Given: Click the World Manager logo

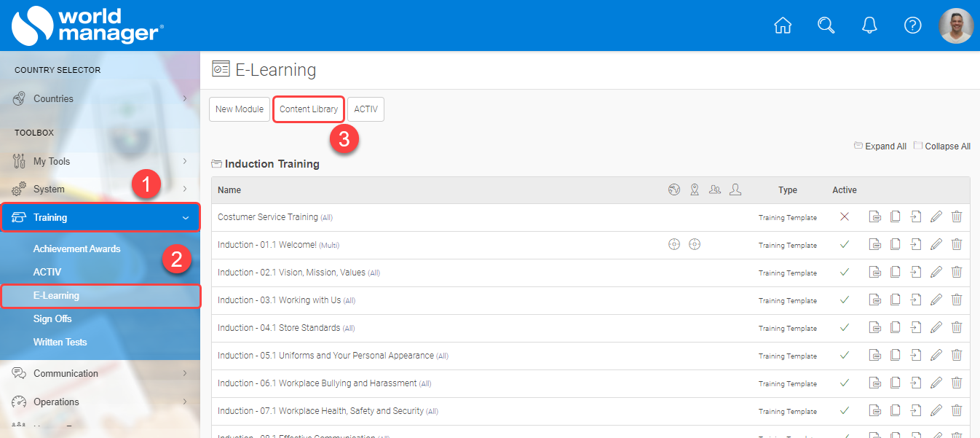Looking at the screenshot, I should (x=87, y=26).
